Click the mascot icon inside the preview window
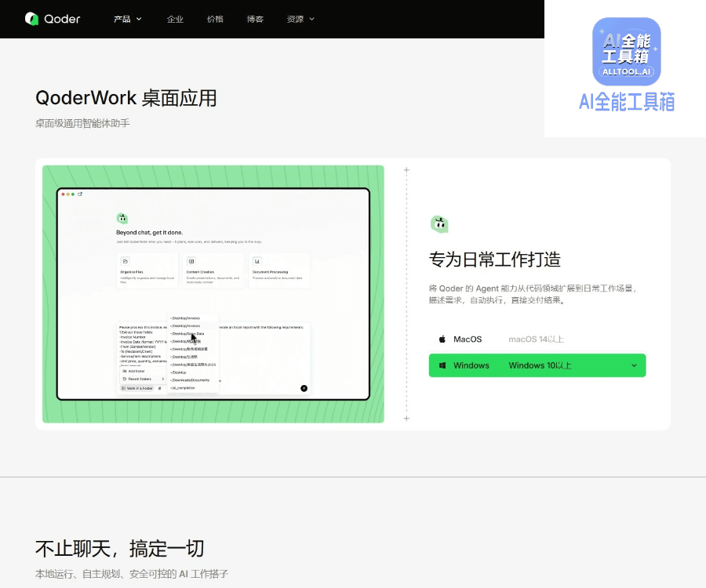The height and width of the screenshot is (588, 706). click(x=122, y=219)
